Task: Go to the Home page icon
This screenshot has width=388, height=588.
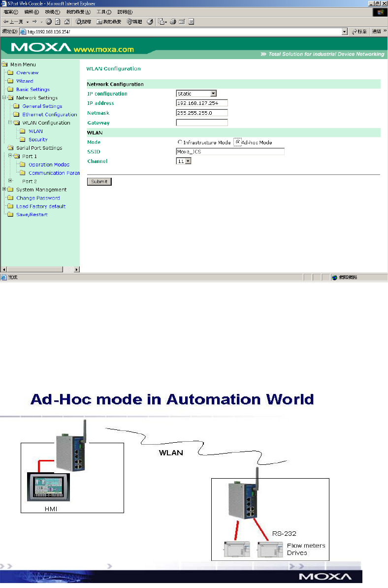Action: (67, 22)
